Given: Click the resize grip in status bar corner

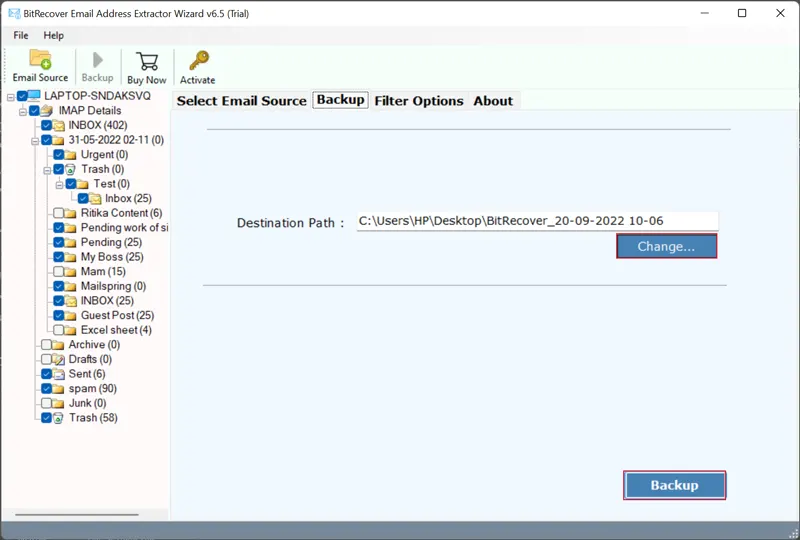Looking at the screenshot, I should point(793,533).
